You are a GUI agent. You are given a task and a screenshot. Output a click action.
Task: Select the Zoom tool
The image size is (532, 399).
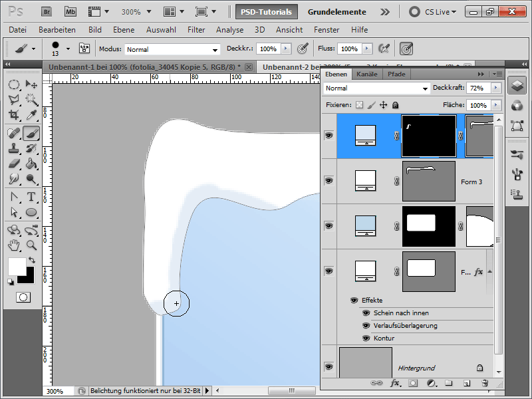(x=31, y=245)
